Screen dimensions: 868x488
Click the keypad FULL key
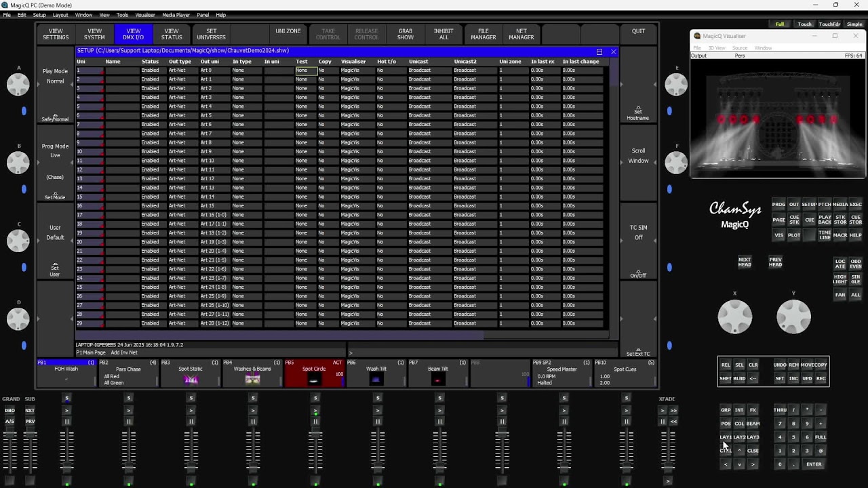point(821,437)
